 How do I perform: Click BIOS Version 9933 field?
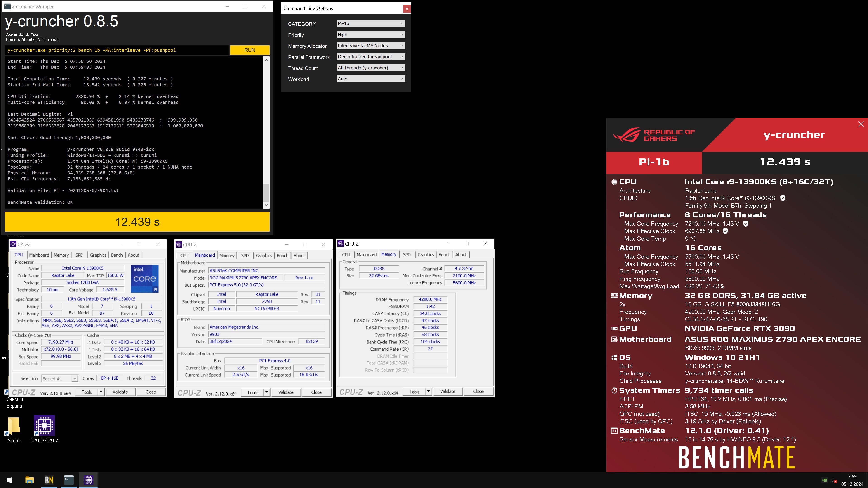point(267,334)
